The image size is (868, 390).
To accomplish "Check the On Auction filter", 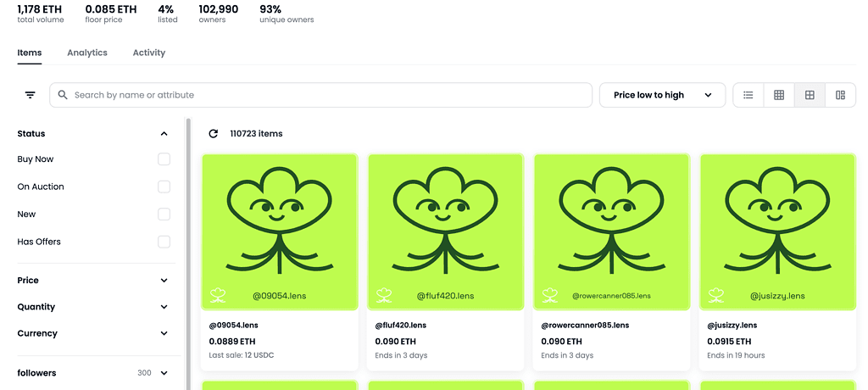I will (x=164, y=187).
